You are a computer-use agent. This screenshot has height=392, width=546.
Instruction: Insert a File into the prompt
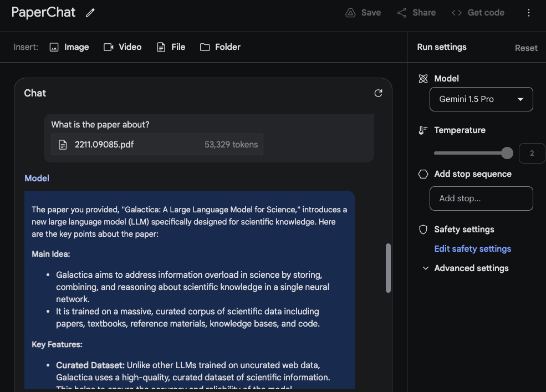click(x=171, y=47)
